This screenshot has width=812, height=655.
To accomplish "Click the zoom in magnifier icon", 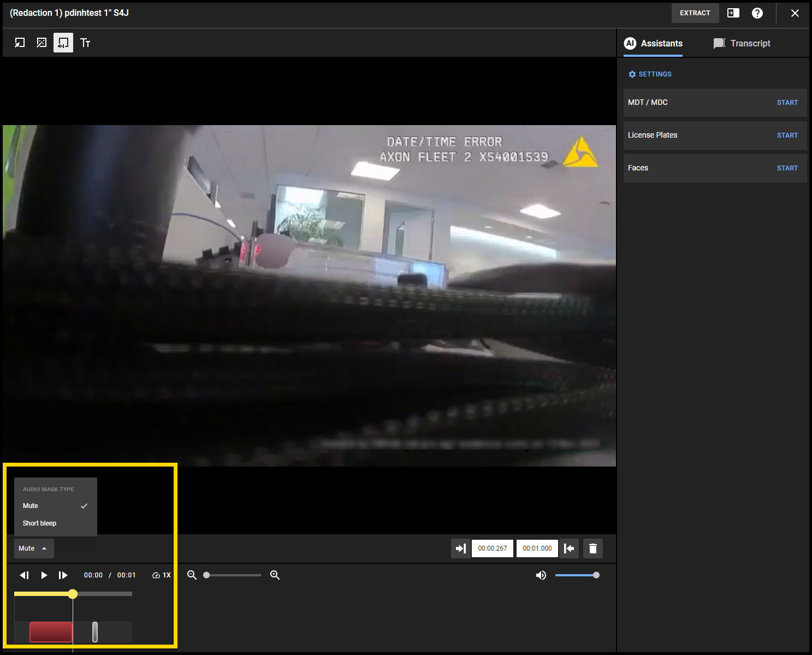I will coord(275,575).
